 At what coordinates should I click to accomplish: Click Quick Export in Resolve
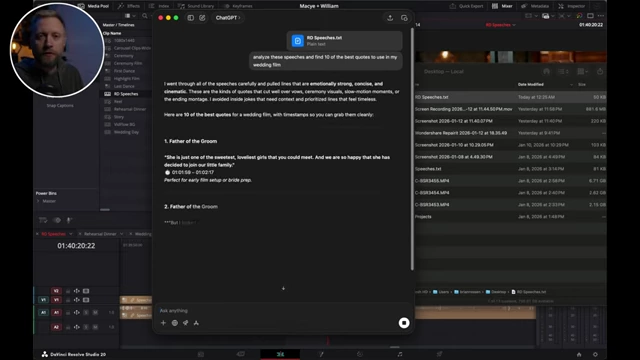coord(467,6)
